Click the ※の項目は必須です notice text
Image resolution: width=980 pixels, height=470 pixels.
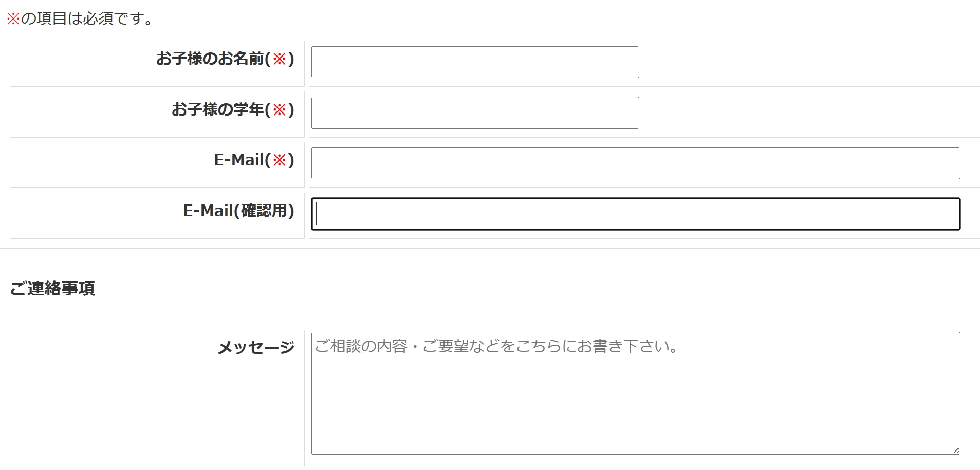[80, 19]
